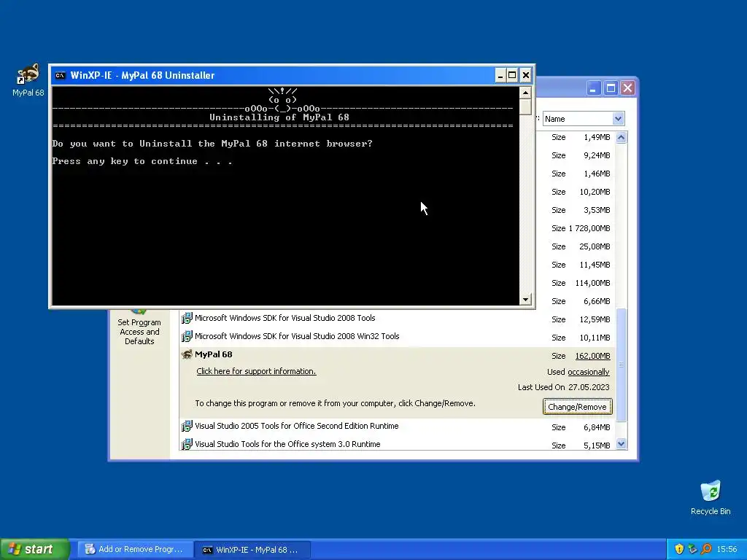Minimize the Add or Remove Programs window
This screenshot has height=560, width=747.
coord(593,88)
